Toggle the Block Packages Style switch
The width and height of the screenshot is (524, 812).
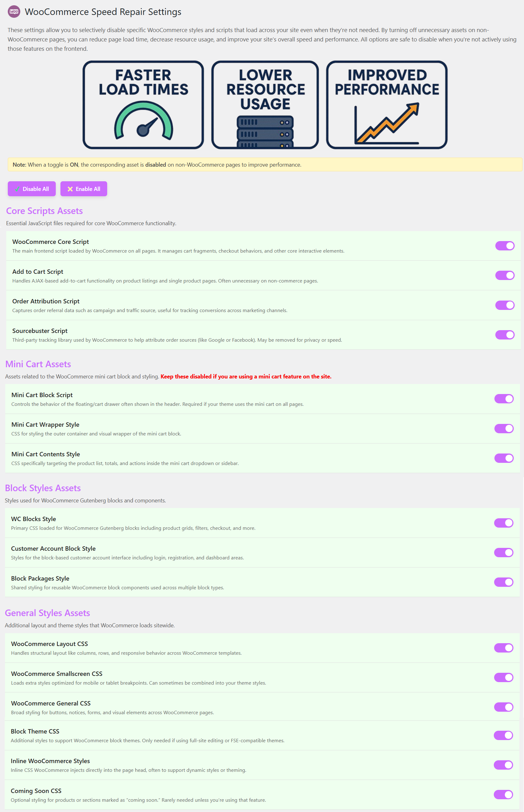click(x=503, y=582)
